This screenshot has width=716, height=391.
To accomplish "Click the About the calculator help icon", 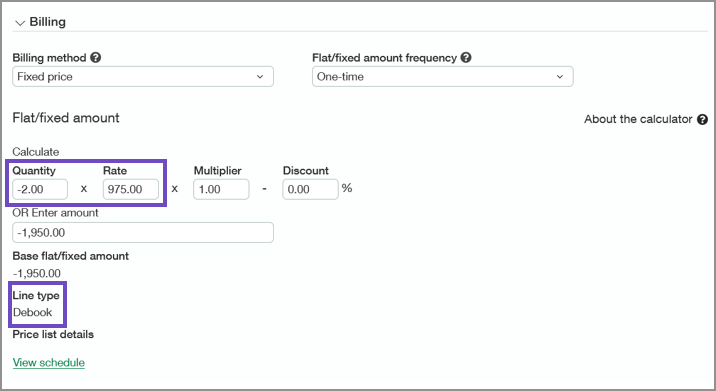I will pyautogui.click(x=702, y=119).
